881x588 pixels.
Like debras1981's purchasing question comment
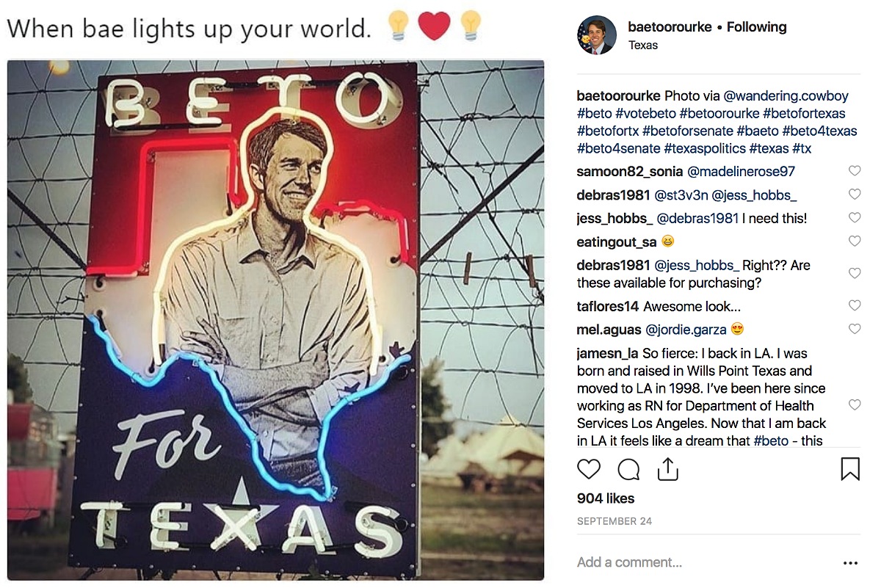coord(854,273)
